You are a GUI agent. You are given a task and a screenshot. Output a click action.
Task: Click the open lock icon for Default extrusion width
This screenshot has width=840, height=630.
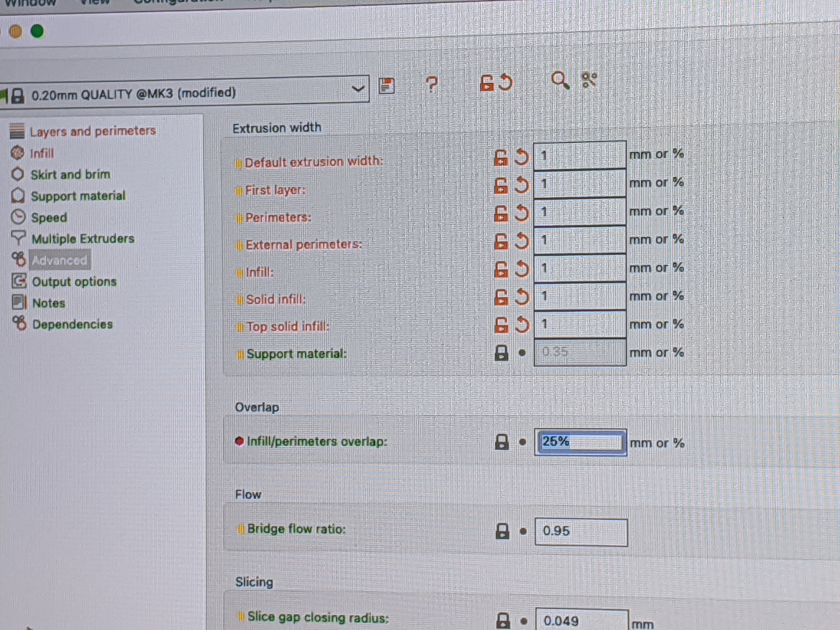click(x=501, y=157)
